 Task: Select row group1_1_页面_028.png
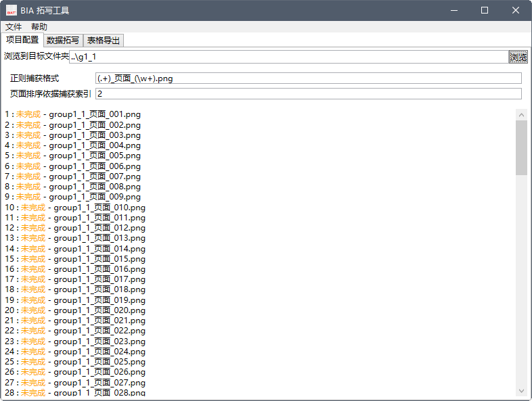(75, 392)
